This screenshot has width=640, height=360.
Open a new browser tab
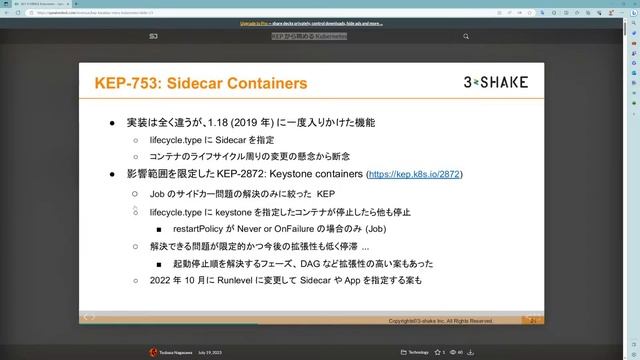[x=76, y=4]
